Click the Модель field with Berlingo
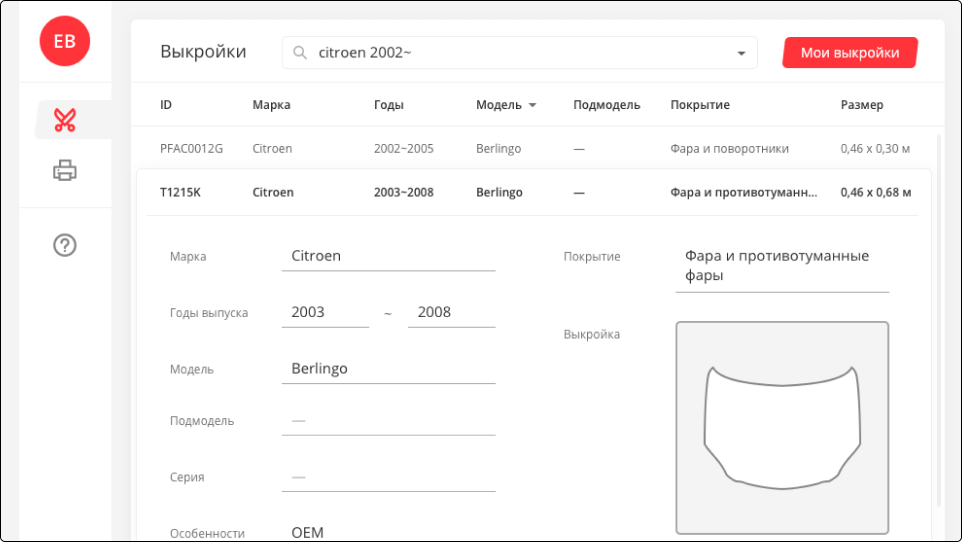This screenshot has width=962, height=542. click(x=388, y=369)
